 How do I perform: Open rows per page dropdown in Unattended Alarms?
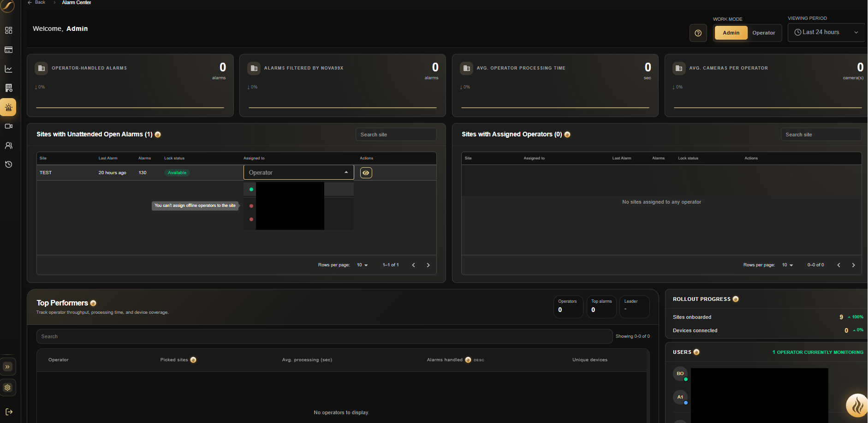point(362,265)
